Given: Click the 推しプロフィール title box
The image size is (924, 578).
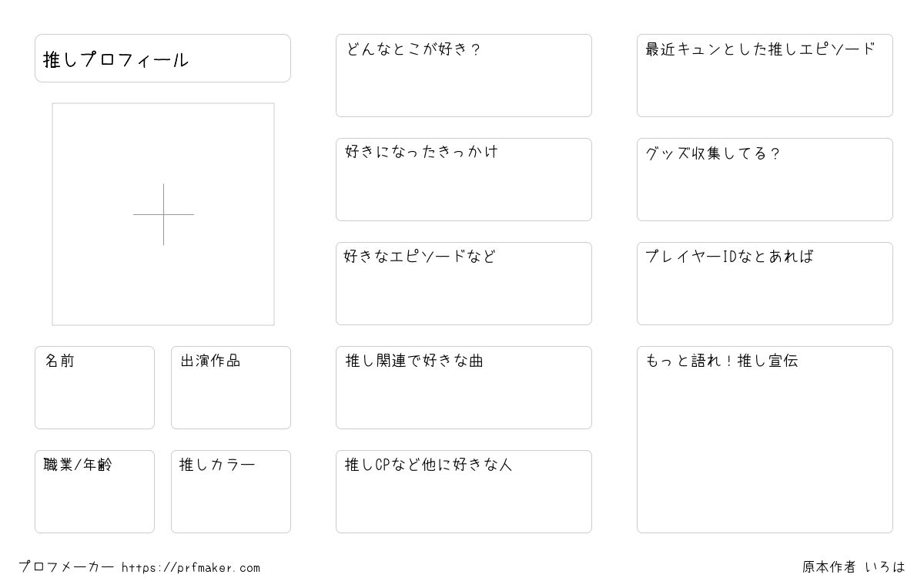Looking at the screenshot, I should (162, 58).
